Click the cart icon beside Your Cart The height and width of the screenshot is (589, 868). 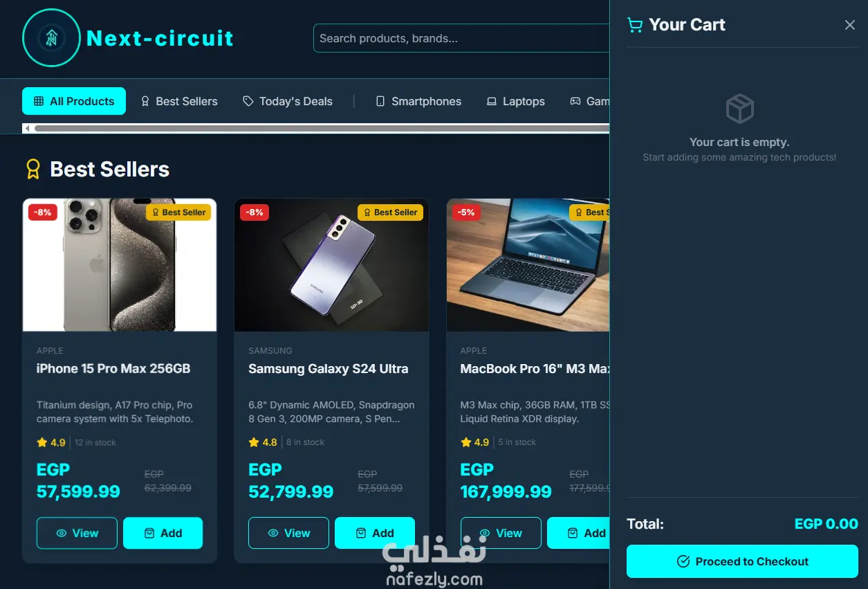point(634,25)
